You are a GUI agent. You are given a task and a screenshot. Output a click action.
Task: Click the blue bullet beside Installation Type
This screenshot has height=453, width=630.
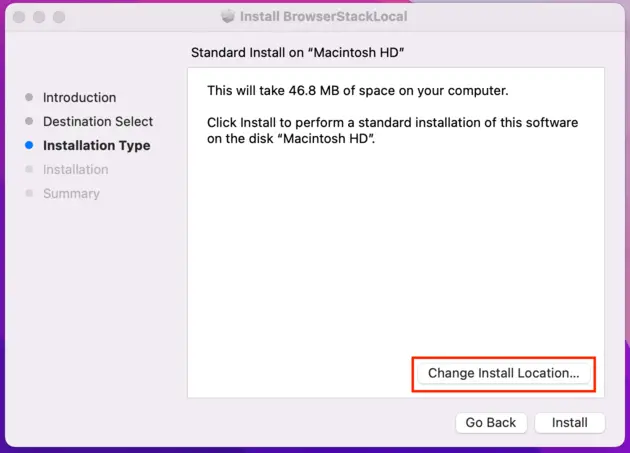[x=29, y=145]
